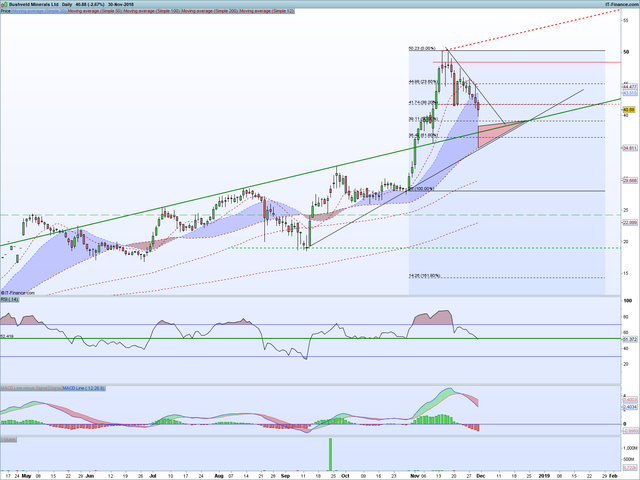
Task: Open the Daily timeframe label in header
Action: pyautogui.click(x=67, y=4)
